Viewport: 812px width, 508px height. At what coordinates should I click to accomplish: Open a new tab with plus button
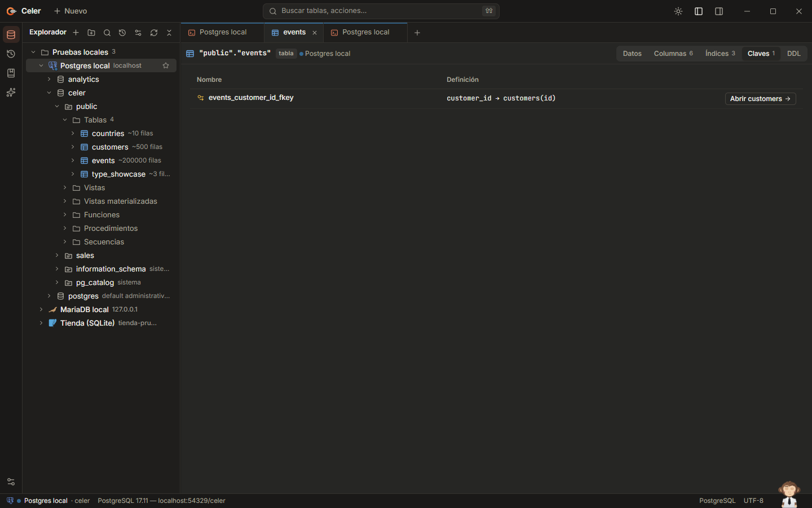[x=417, y=33]
